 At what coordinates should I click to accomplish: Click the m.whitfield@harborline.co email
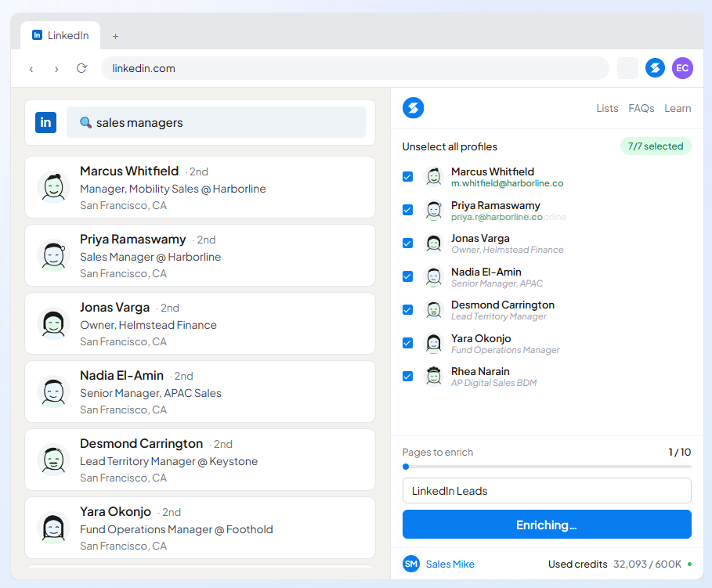(x=507, y=183)
